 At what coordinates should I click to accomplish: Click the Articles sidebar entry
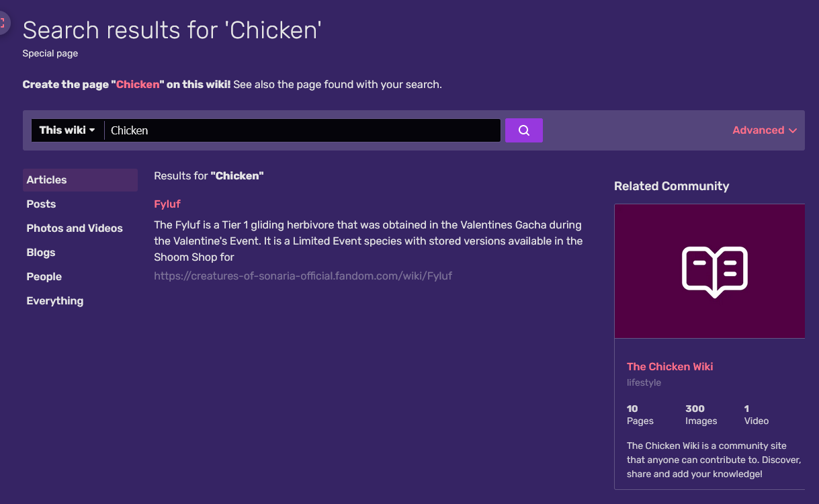pyautogui.click(x=46, y=179)
